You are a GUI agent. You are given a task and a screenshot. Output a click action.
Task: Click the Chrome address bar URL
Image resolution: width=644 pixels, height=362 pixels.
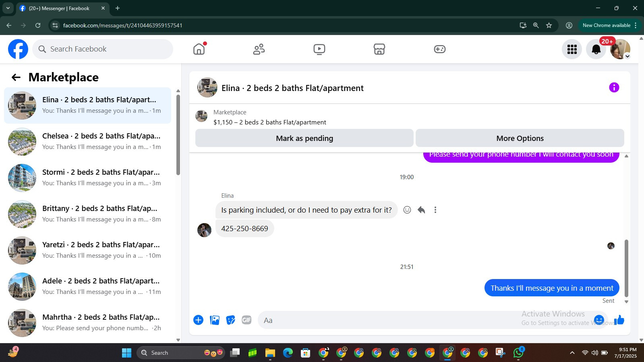tap(122, 25)
